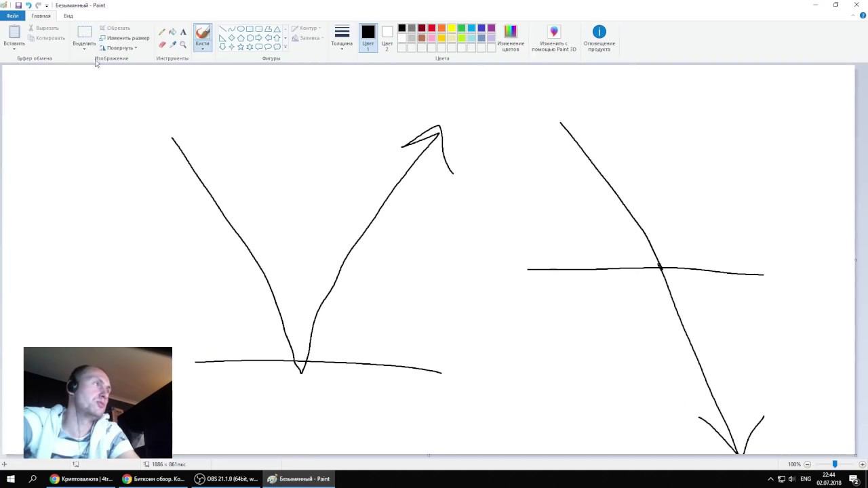Select the Text tool (letter A)
This screenshot has height=488, width=868.
[183, 32]
